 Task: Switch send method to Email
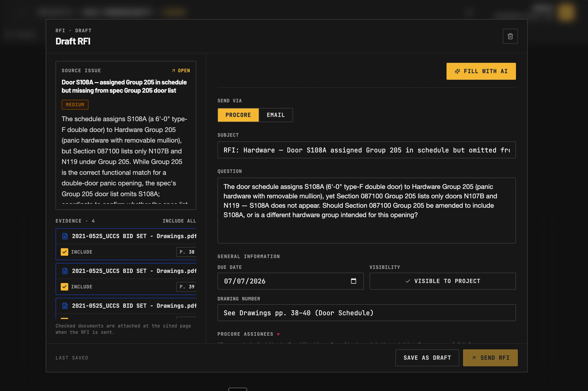click(x=276, y=115)
